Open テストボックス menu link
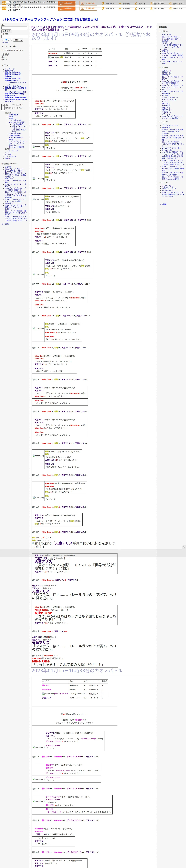The width and height of the screenshot is (186, 868). tap(10, 156)
